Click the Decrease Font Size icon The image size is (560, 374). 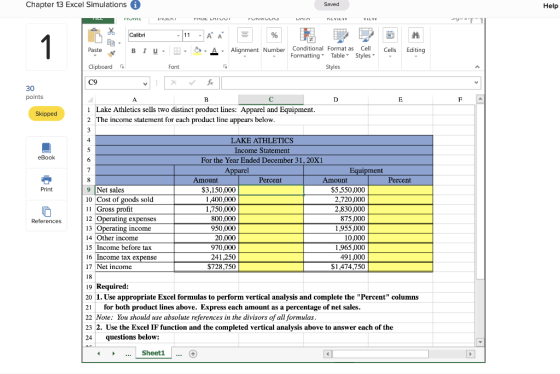click(220, 35)
